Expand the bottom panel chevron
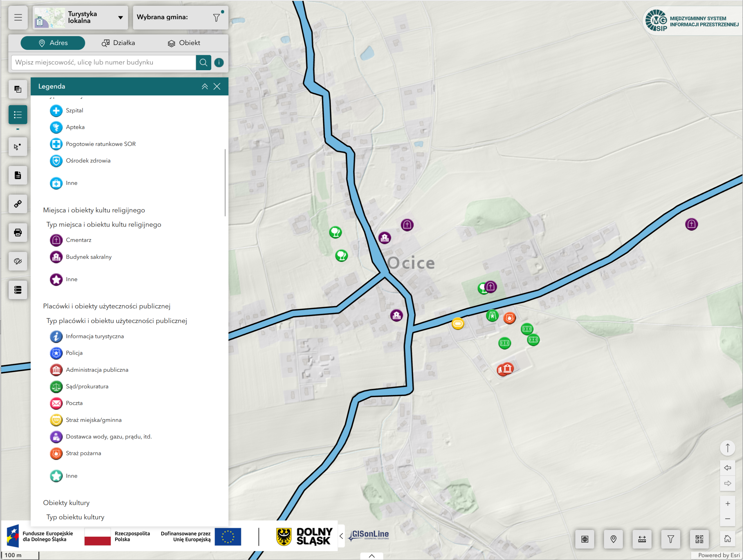The width and height of the screenshot is (743, 560). 371,556
